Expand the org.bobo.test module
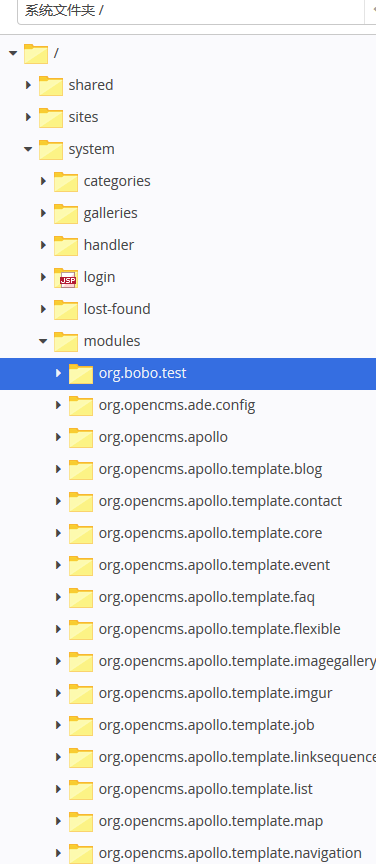Screen dimensions: 376x864 click(x=58, y=373)
